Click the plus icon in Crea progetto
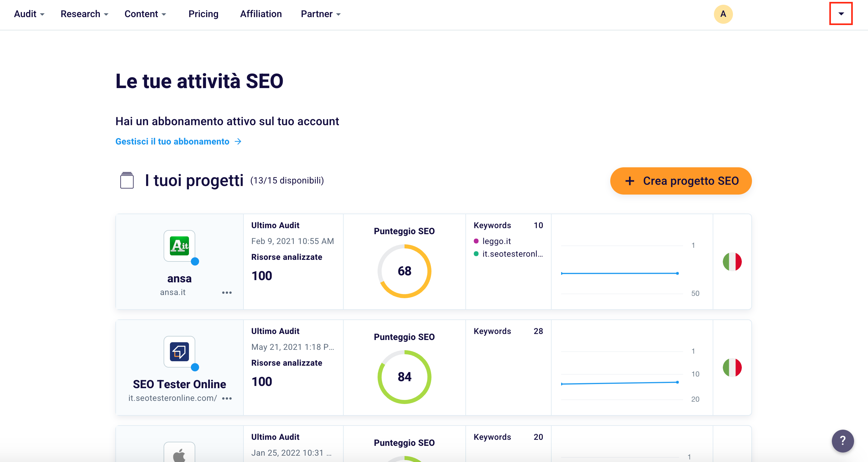868x462 pixels. pyautogui.click(x=629, y=181)
